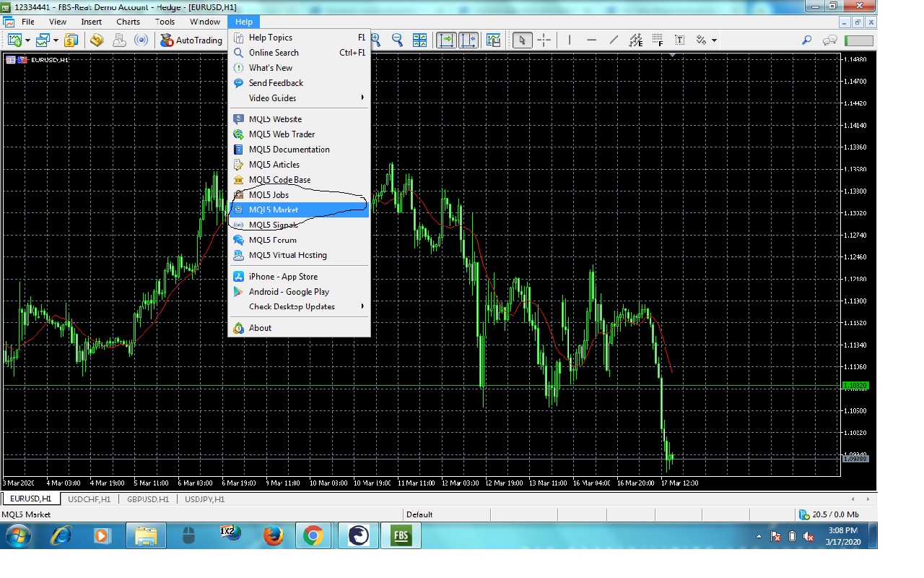Open the Charts menu
Screen dimensions: 924x578
coord(128,22)
